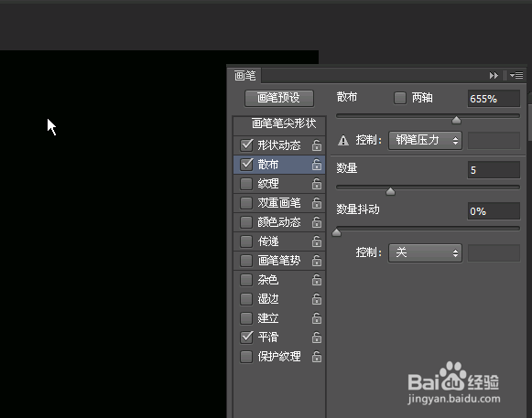Open the 关 control dropdown
532x418 pixels.
(x=425, y=252)
